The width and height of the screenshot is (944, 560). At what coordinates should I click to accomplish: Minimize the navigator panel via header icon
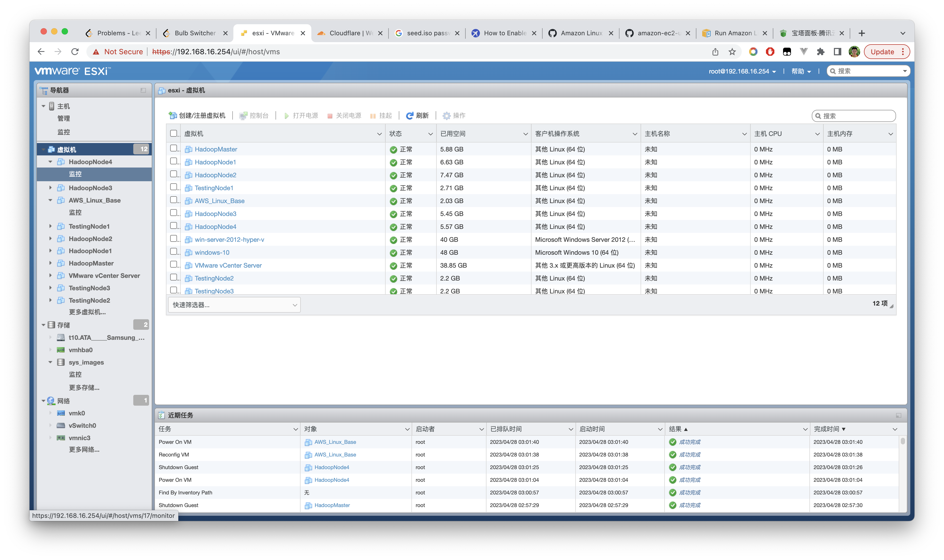point(143,91)
